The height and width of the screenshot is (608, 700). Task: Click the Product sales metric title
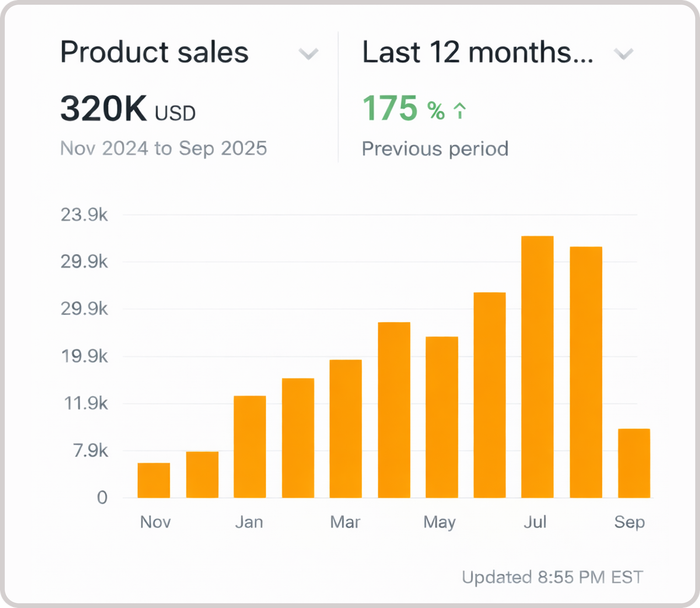pos(154,53)
